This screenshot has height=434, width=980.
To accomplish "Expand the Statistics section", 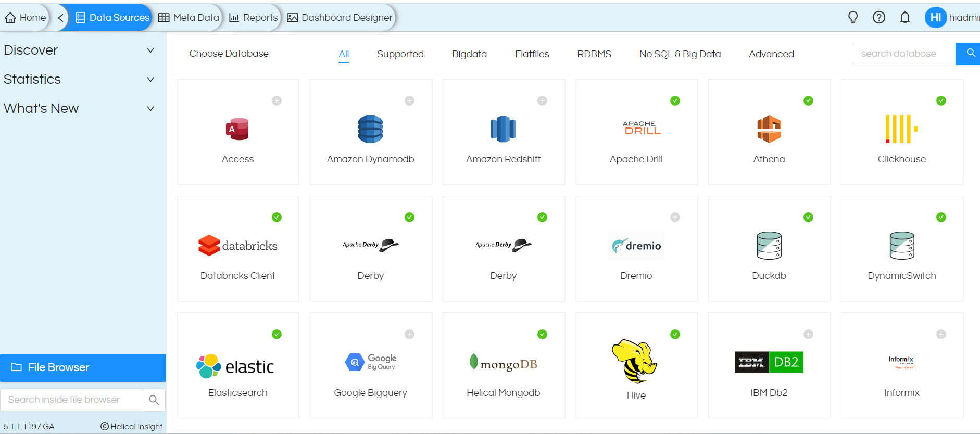I will pyautogui.click(x=79, y=80).
